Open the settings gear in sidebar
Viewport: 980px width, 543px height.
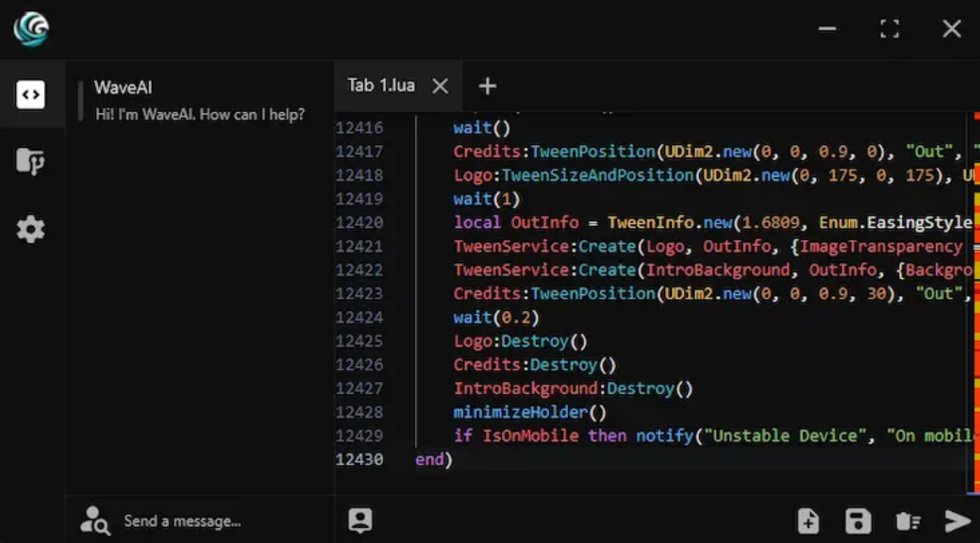pyautogui.click(x=31, y=229)
